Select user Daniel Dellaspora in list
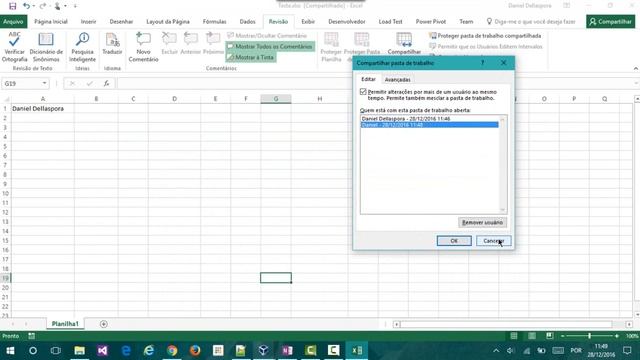Viewport: 640px width, 360px height. 429,119
